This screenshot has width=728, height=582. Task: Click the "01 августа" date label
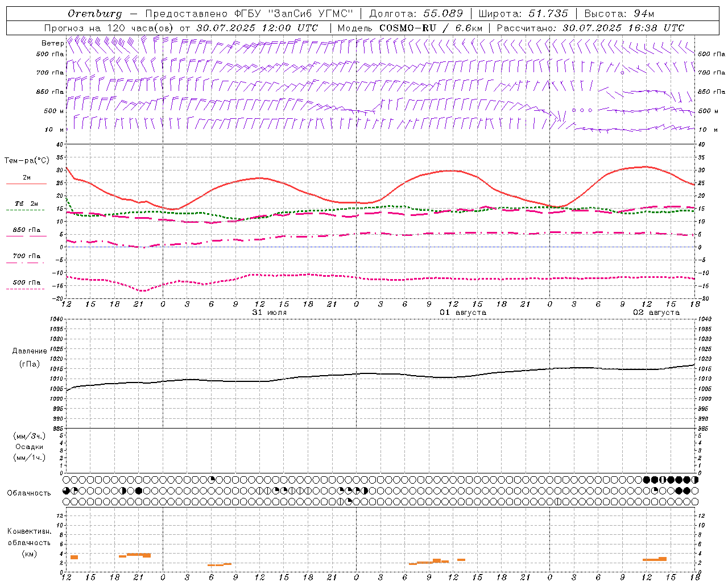(x=463, y=313)
